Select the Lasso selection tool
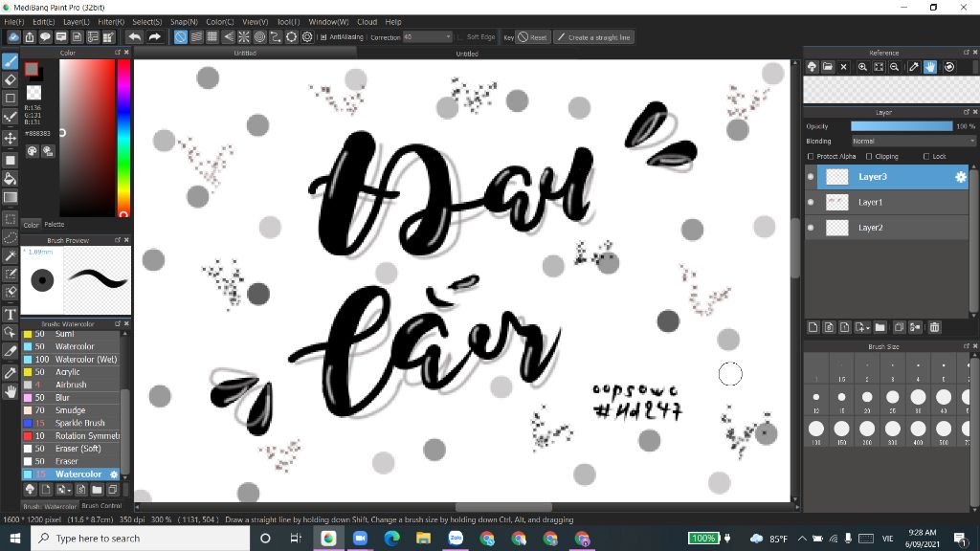Image resolution: width=980 pixels, height=551 pixels. point(10,237)
